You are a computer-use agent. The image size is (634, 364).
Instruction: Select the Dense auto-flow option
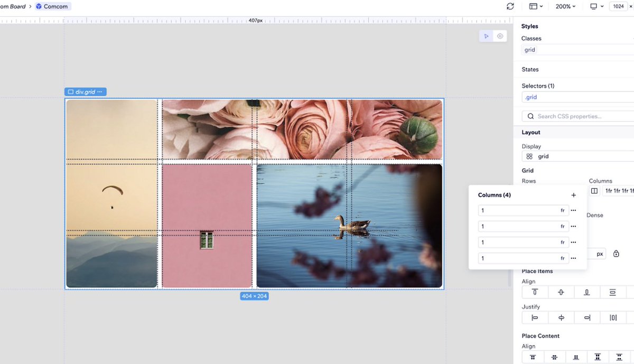(x=595, y=215)
